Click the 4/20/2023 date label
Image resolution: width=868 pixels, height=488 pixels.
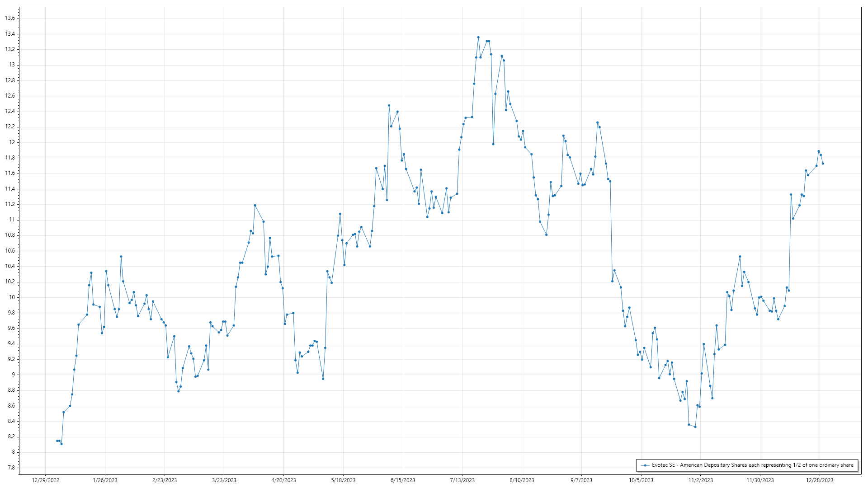[x=283, y=480]
